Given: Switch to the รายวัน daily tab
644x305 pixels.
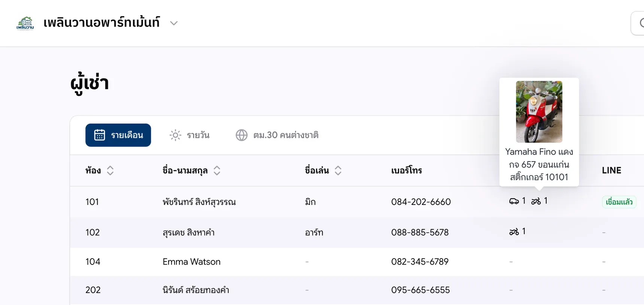Looking at the screenshot, I should (x=189, y=135).
